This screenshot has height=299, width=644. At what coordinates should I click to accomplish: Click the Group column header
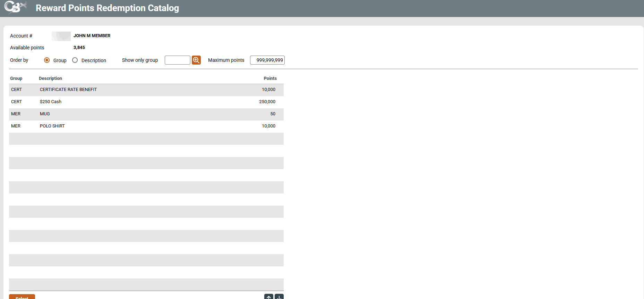[16, 78]
